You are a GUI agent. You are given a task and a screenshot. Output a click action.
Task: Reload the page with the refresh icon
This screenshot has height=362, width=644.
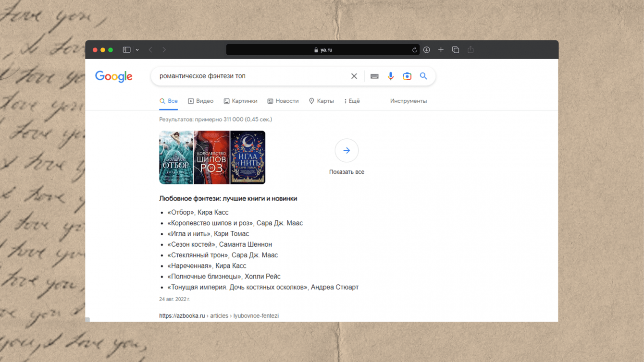point(414,50)
